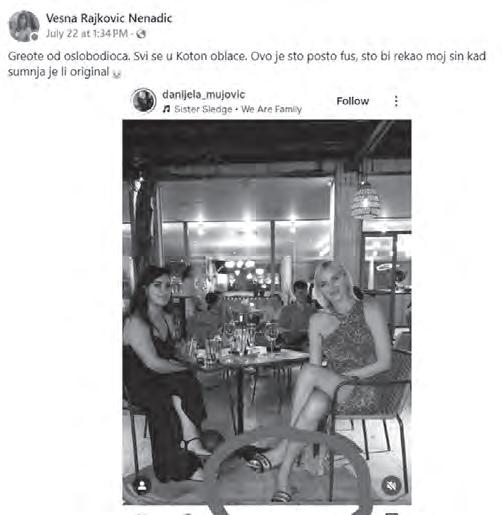Follow danijela_mujovic with the Follow button

pyautogui.click(x=353, y=101)
